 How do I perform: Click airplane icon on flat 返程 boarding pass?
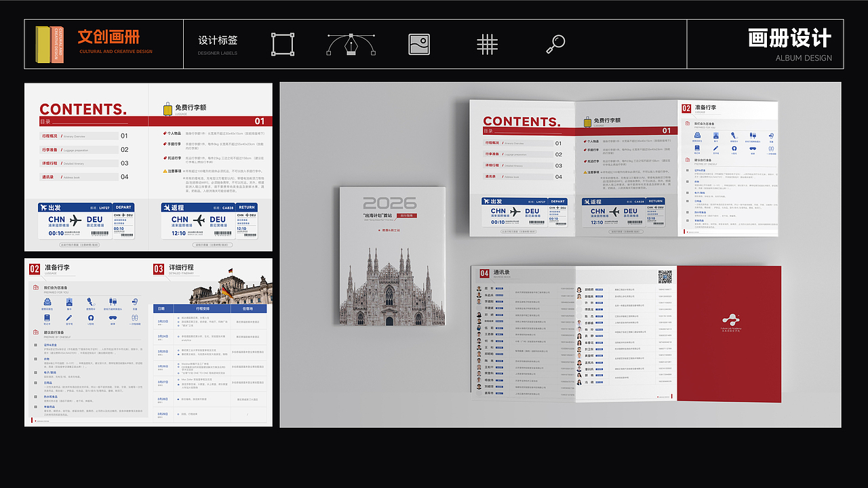click(199, 220)
